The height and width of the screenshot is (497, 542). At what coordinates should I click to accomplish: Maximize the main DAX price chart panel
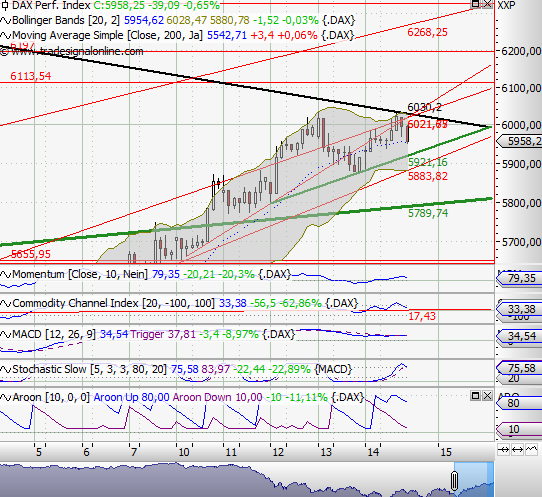click(476, 4)
